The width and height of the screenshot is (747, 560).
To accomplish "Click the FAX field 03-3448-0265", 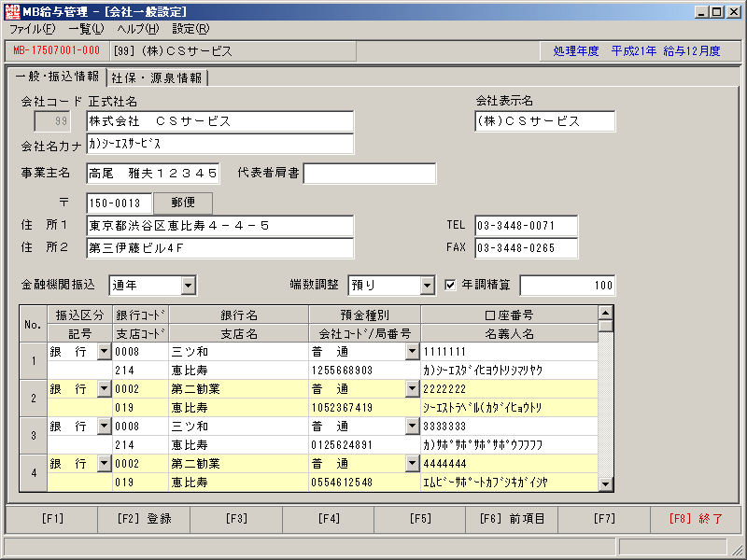I will [x=527, y=248].
